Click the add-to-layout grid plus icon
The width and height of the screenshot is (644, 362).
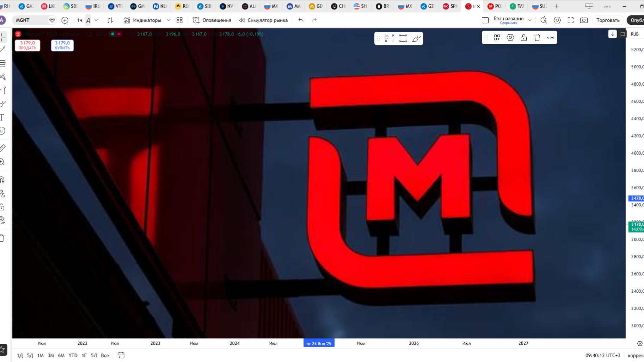[497, 37]
